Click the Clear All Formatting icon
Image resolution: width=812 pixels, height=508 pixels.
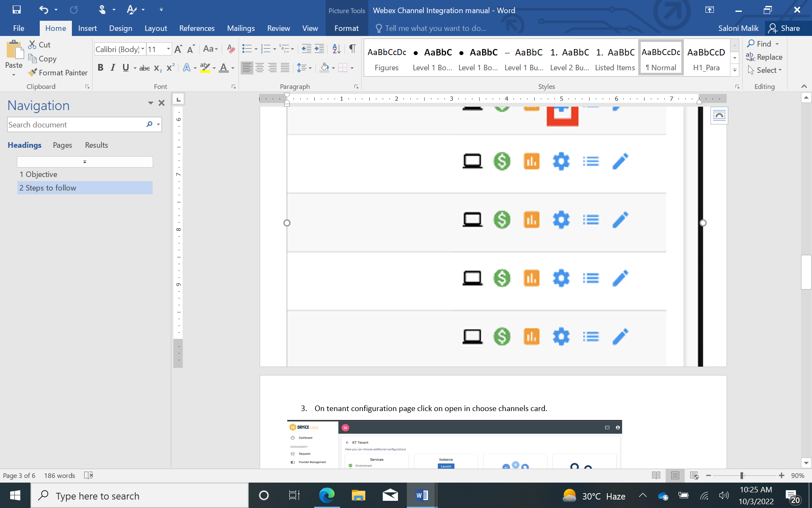[x=230, y=49]
